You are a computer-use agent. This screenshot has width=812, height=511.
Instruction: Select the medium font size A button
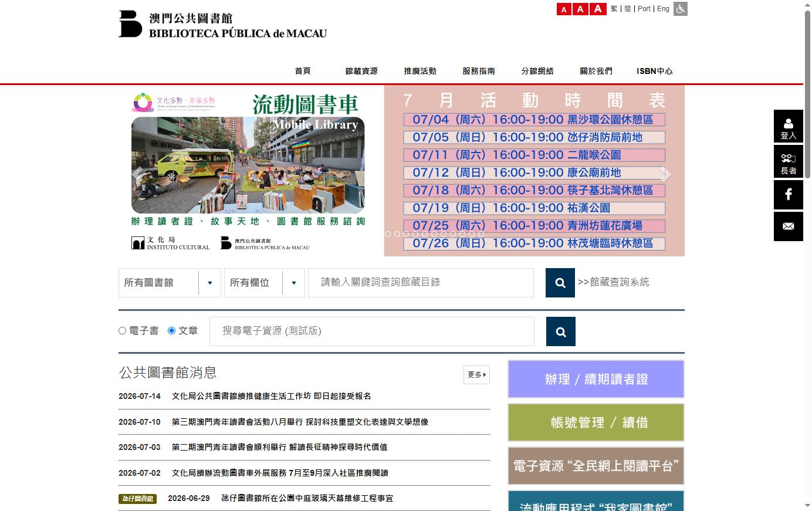(x=580, y=9)
